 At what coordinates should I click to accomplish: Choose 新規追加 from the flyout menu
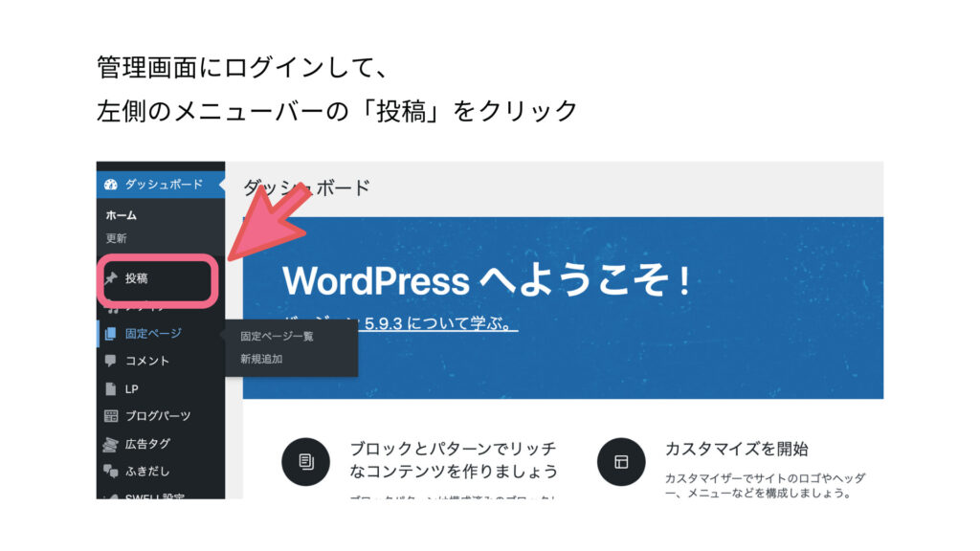point(261,360)
